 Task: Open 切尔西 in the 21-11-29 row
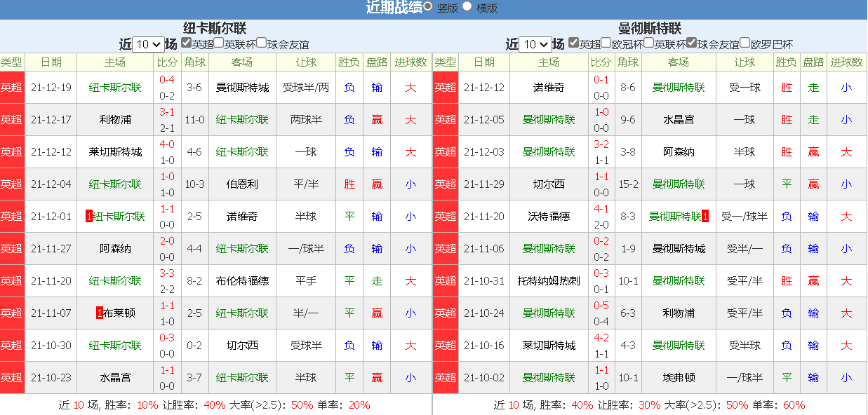(x=549, y=184)
